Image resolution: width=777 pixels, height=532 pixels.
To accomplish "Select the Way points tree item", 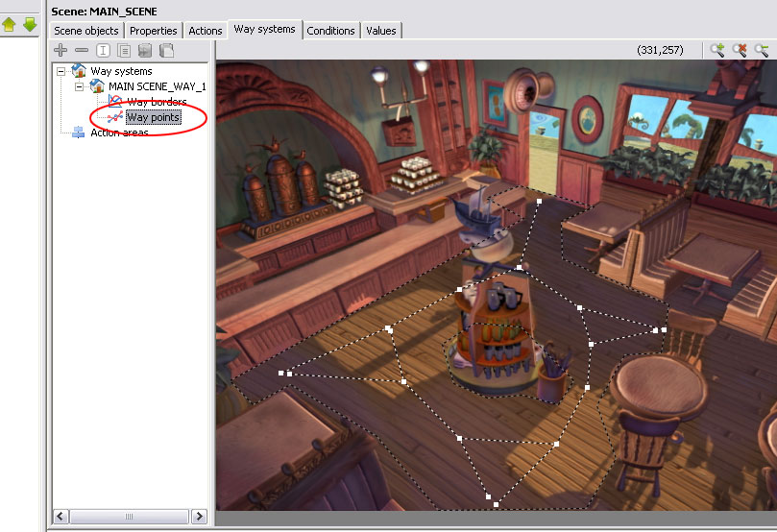I will click(153, 117).
